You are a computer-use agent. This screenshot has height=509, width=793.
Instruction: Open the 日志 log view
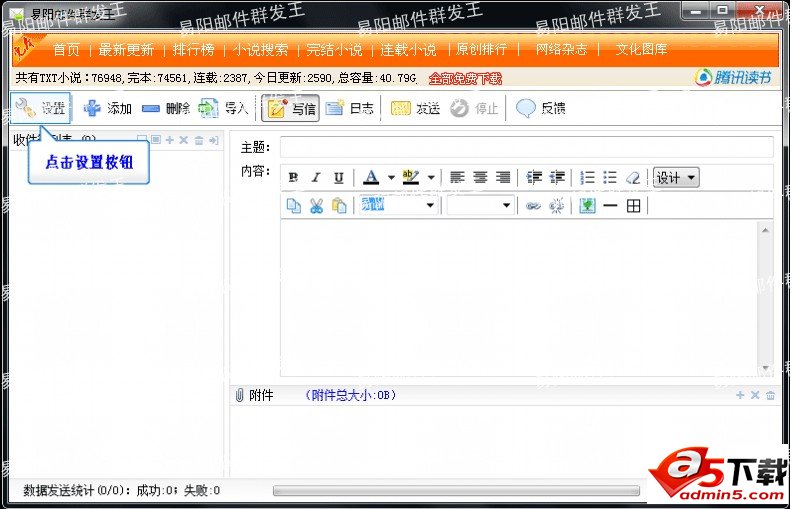click(x=349, y=108)
